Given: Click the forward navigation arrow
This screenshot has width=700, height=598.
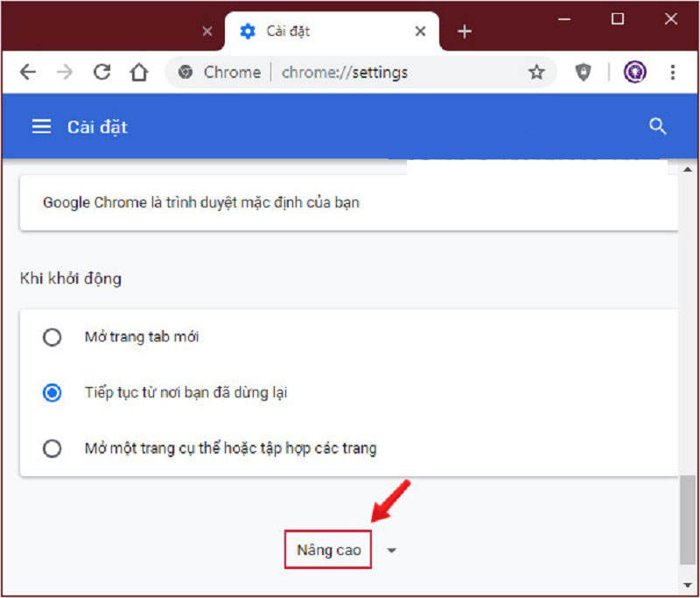Looking at the screenshot, I should (x=65, y=72).
